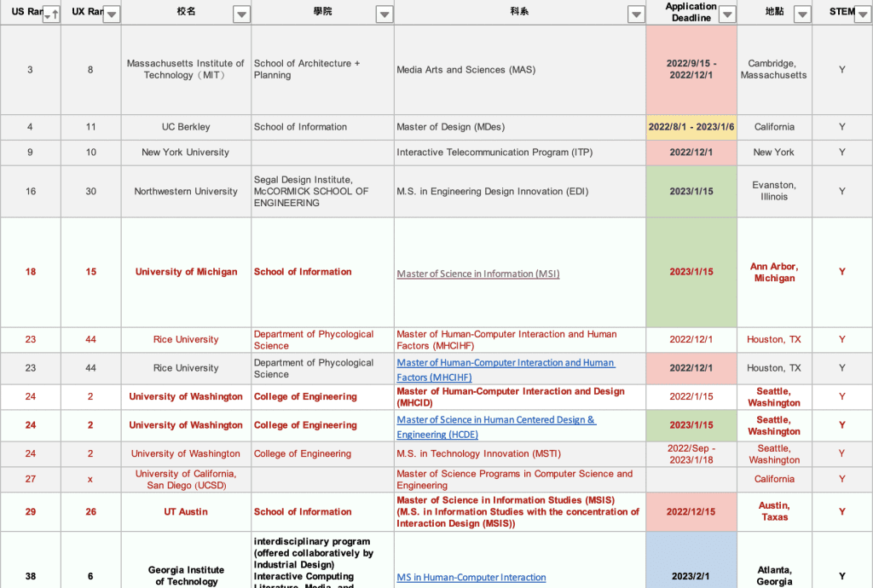
Task: Select University of California, San Diego cell
Action: (186, 480)
